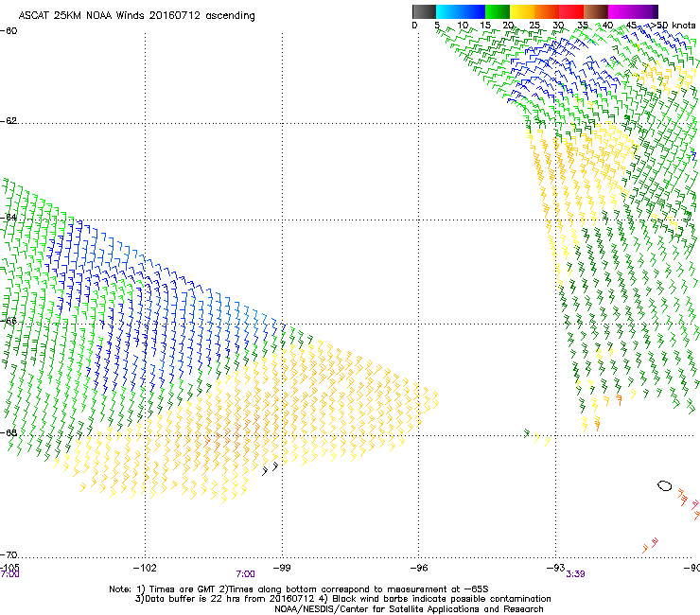The height and width of the screenshot is (615, 700).
Task: Click the Data buffer is 22 hrs note
Action: point(224,599)
